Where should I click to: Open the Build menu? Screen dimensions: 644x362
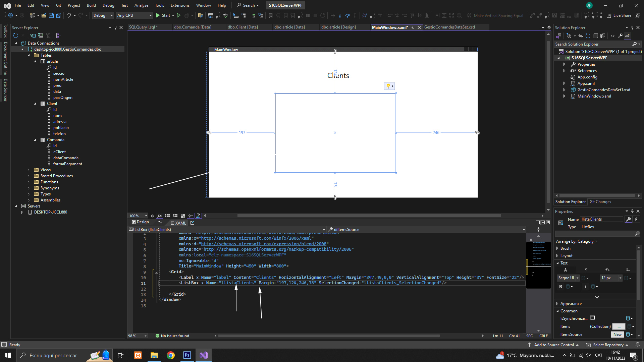point(91,5)
